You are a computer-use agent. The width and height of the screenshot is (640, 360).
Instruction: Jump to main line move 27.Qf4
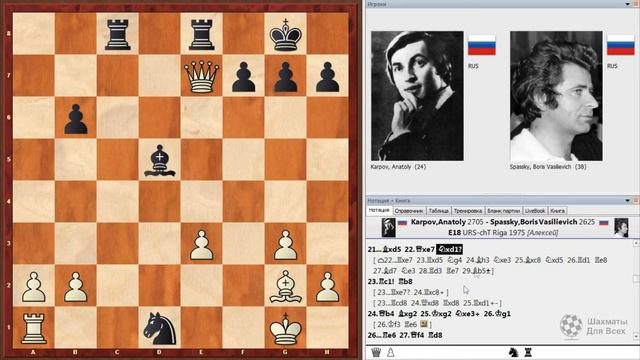point(412,335)
